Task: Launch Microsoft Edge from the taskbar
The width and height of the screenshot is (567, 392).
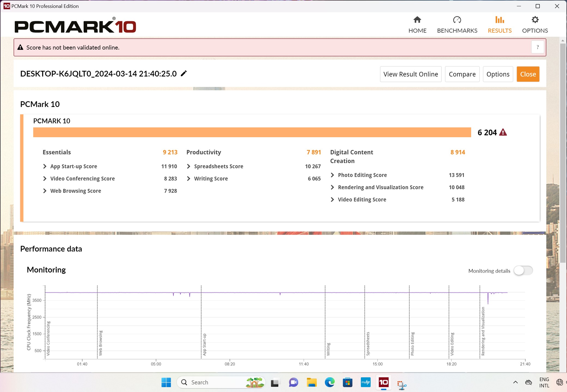Action: click(330, 382)
